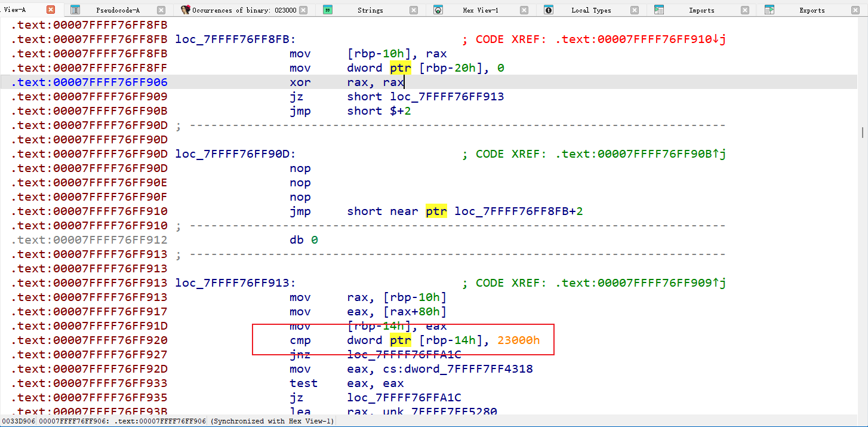This screenshot has width=868, height=427.
Task: Close the Strings tab
Action: (414, 10)
